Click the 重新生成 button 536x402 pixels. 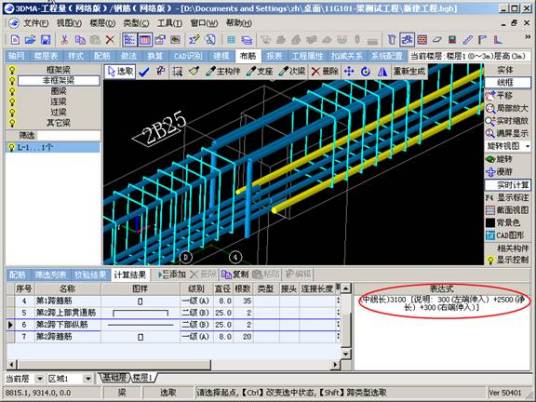point(409,71)
